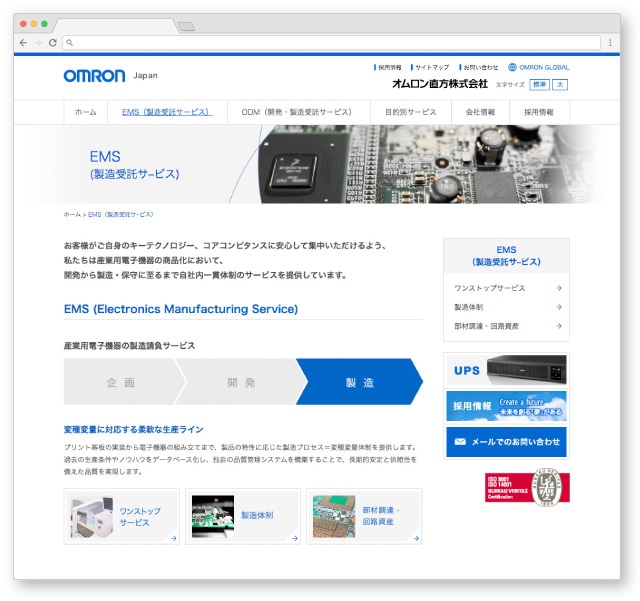Click arrow next to ワンストップサービス in sidebar
The height and width of the screenshot is (601, 640).
pyautogui.click(x=559, y=288)
